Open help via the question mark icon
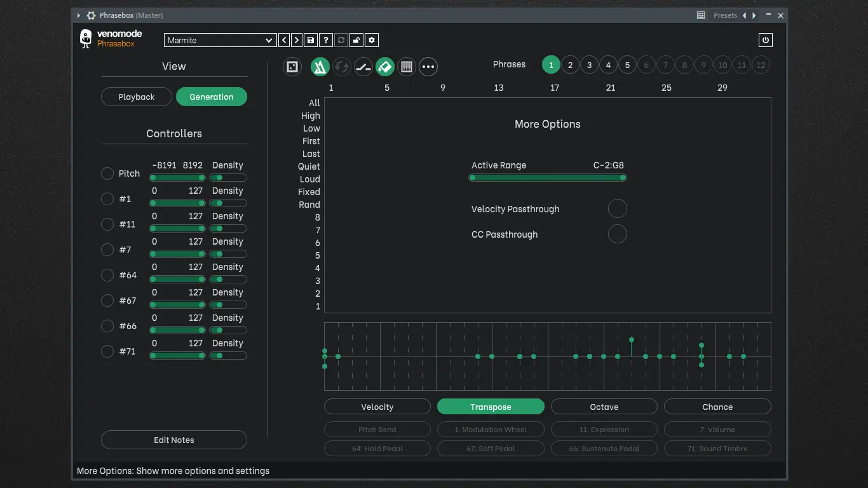The width and height of the screenshot is (868, 488). point(326,40)
